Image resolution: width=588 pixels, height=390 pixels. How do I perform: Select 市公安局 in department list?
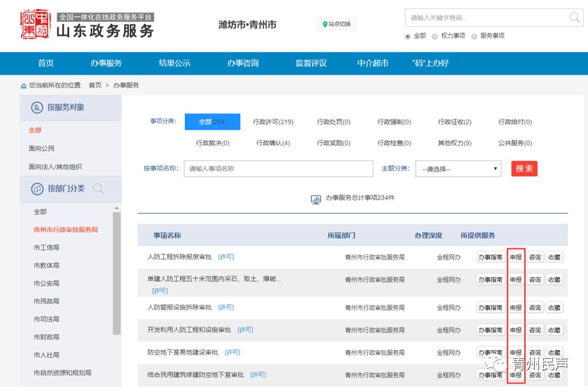pyautogui.click(x=47, y=283)
